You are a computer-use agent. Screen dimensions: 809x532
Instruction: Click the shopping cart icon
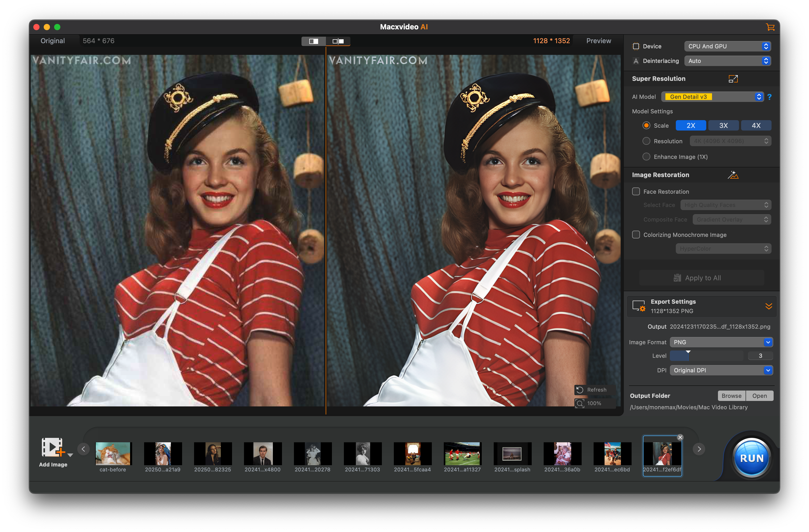pyautogui.click(x=770, y=27)
